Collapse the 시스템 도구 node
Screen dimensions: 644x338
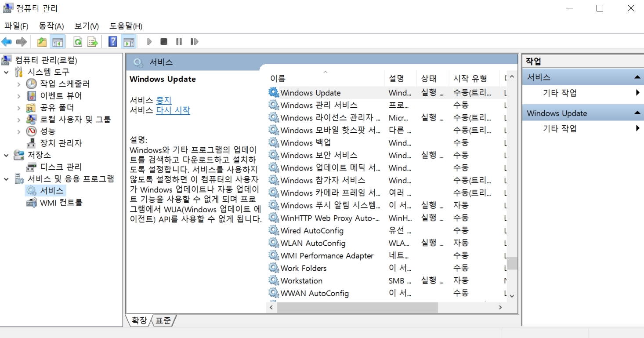pos(6,72)
